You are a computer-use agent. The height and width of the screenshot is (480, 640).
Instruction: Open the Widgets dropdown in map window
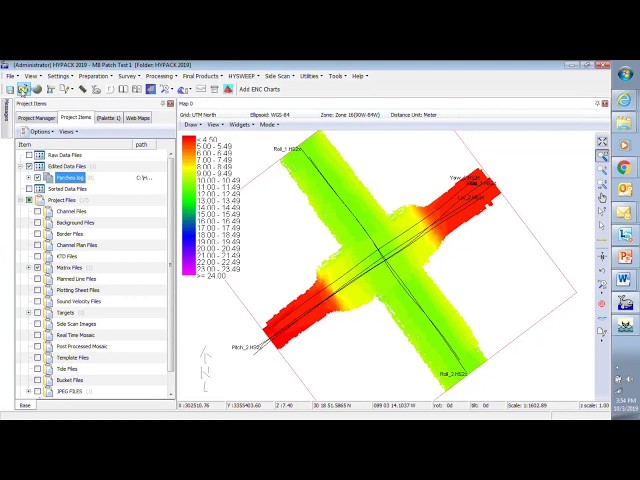tap(241, 124)
